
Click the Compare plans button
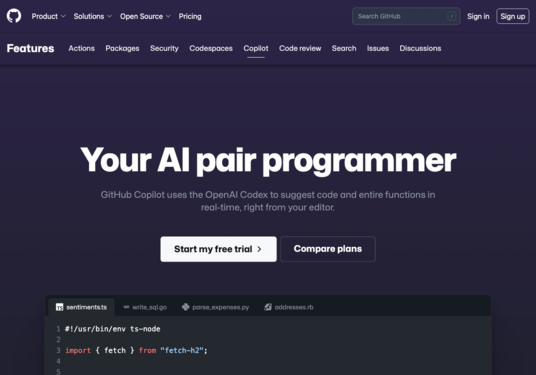(328, 249)
